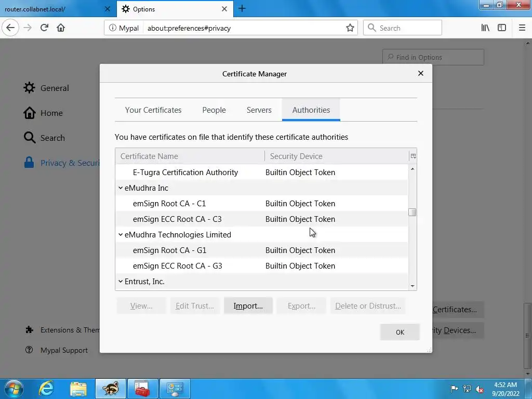The image size is (532, 399).
Task: Select E-Tugra Certification Authority row
Action: pyautogui.click(x=262, y=172)
